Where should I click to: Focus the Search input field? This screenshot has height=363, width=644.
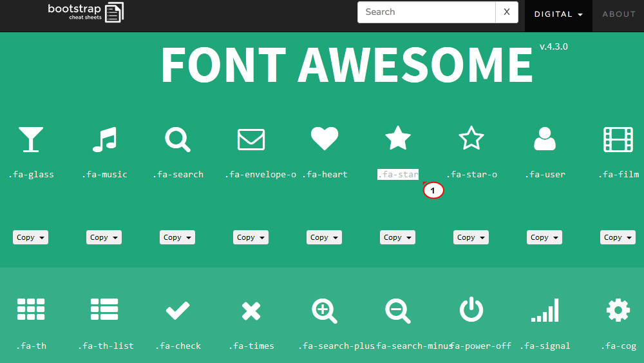coord(426,12)
